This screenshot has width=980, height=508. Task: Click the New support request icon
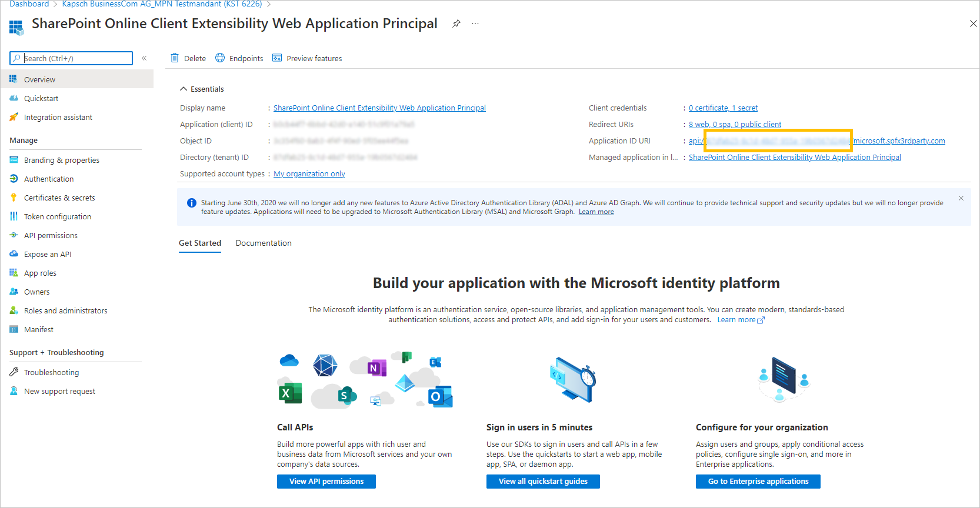point(14,391)
